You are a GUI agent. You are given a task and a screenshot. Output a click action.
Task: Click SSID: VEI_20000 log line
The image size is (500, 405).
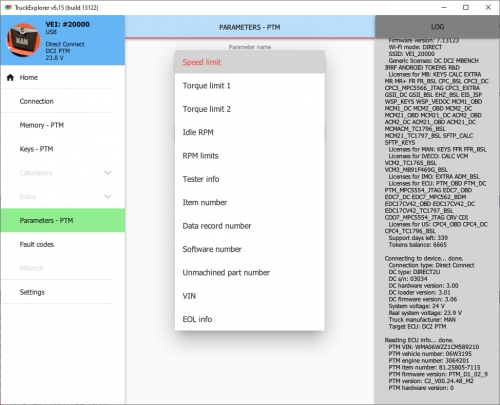[x=412, y=54]
